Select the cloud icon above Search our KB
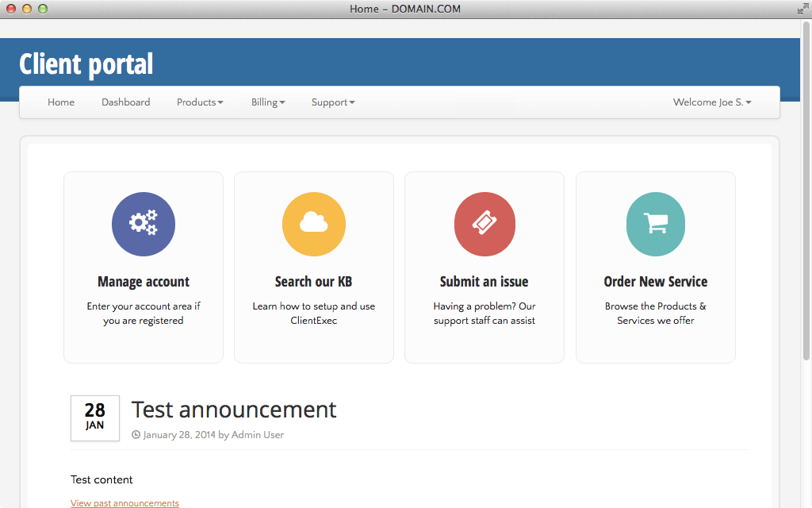This screenshot has height=508, width=812. pos(314,224)
